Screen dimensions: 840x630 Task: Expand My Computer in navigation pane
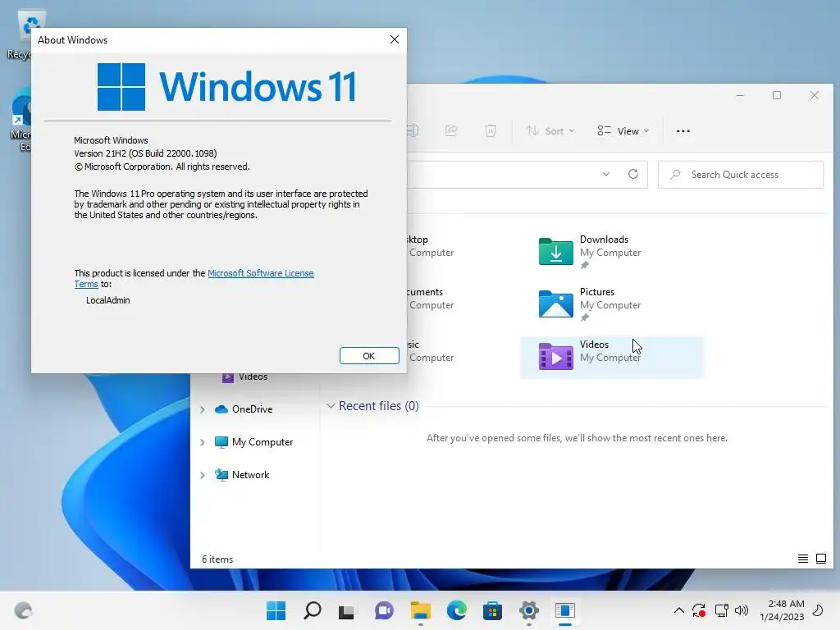click(x=203, y=442)
